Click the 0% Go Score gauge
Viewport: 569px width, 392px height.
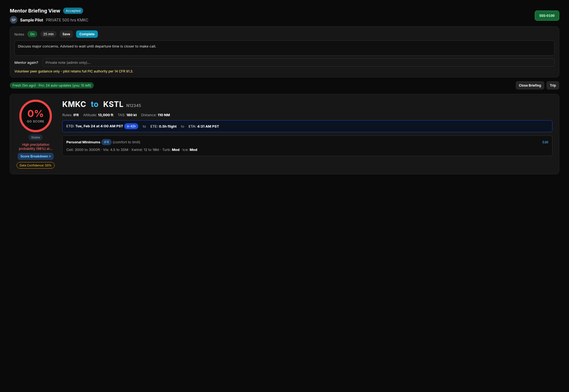36,116
